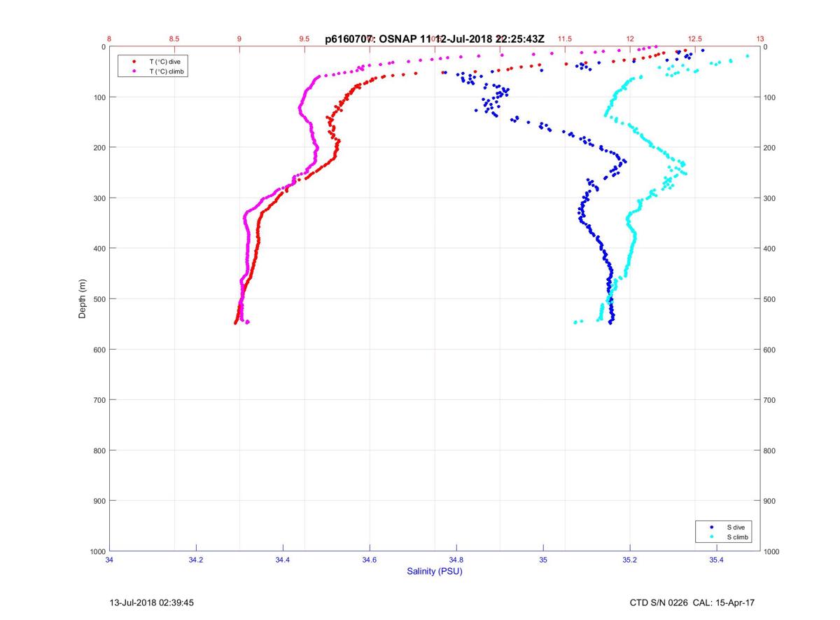The height and width of the screenshot is (620, 840).
Task: Click salinity tick label '34.8'
Action: pos(456,560)
